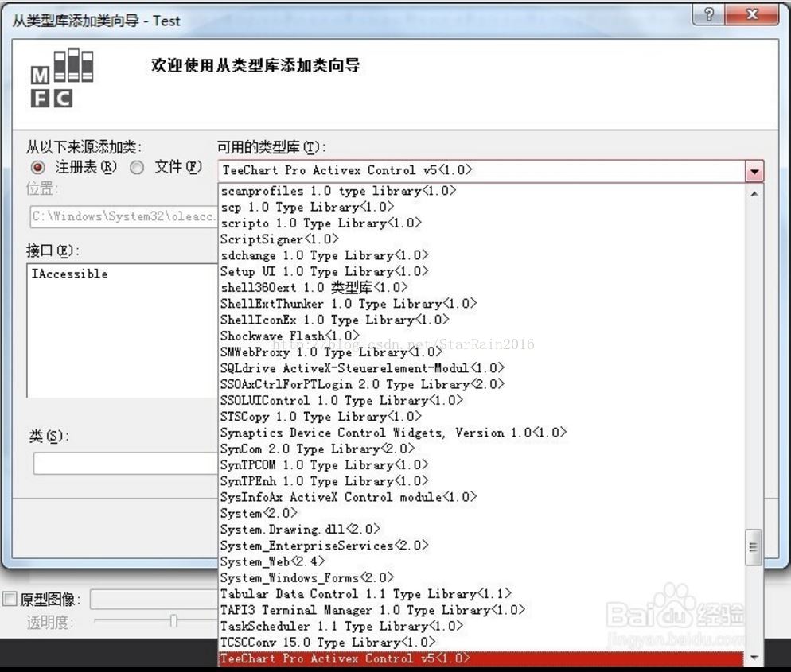Select ShellIconEx 1.0 Type Library
791x672 pixels.
pyautogui.click(x=481, y=320)
